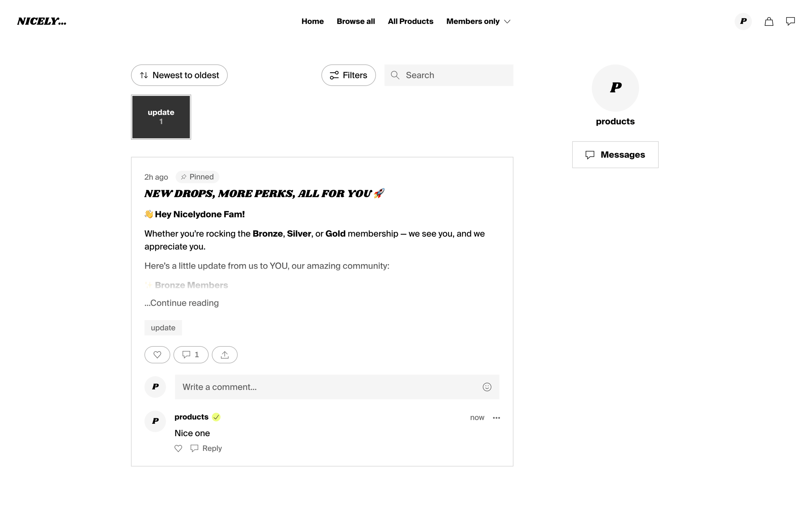Share the post with the share icon
Viewport: 812px width, 521px height.
tap(225, 354)
